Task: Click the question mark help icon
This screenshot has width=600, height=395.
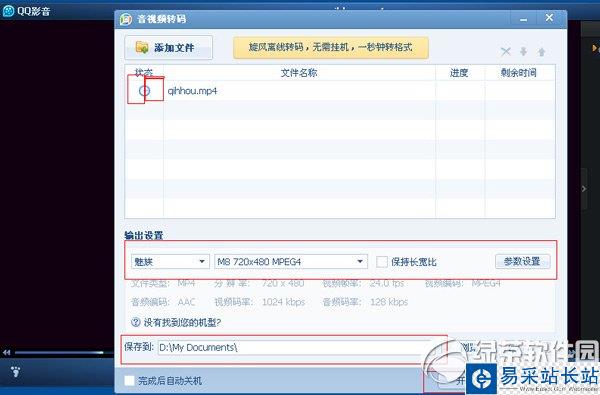Action: pyautogui.click(x=135, y=322)
